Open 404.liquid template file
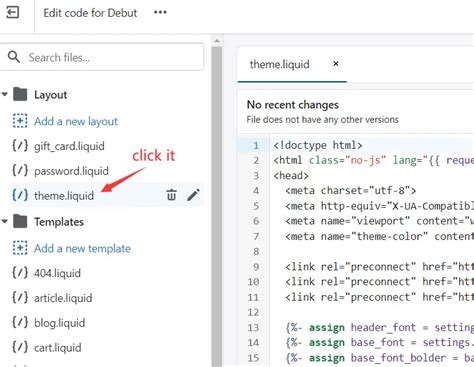Image resolution: width=474 pixels, height=367 pixels. tap(57, 273)
